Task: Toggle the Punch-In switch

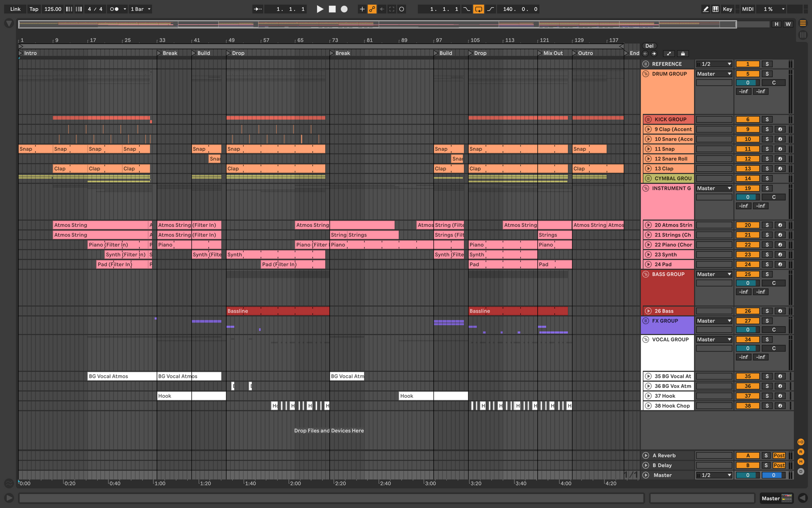Action: coord(467,9)
